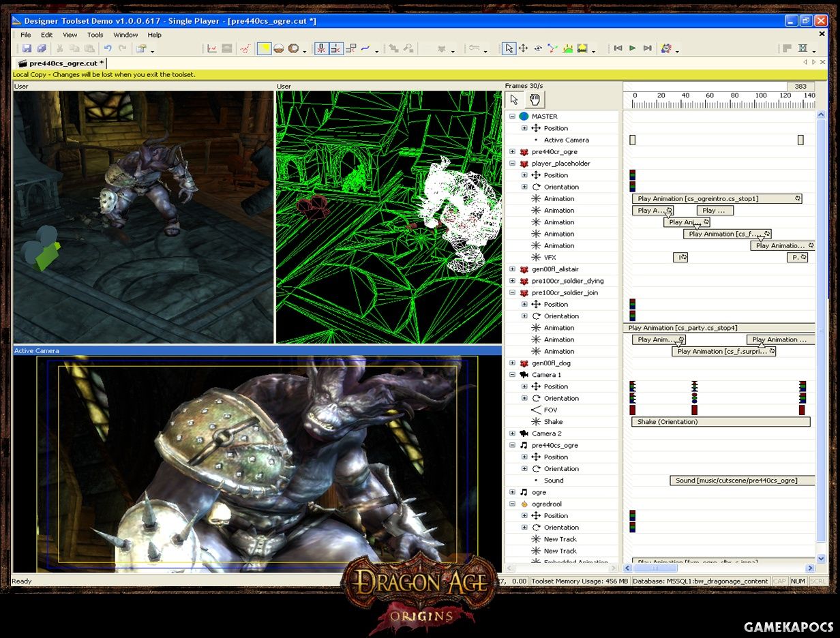Jump to start of the cutscene
Image resolution: width=840 pixels, height=638 pixels.
pos(618,48)
